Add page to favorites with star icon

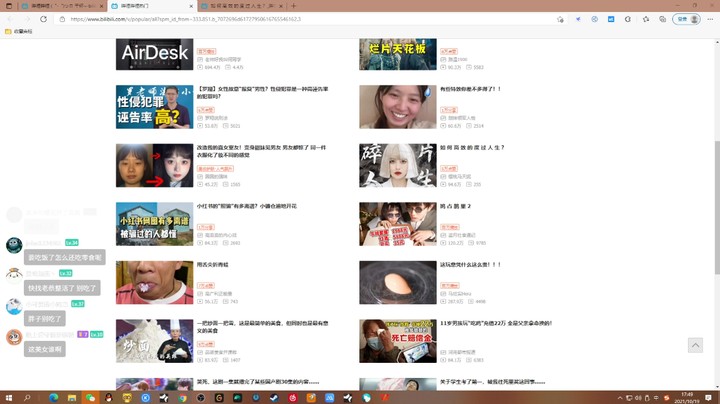click(560, 19)
